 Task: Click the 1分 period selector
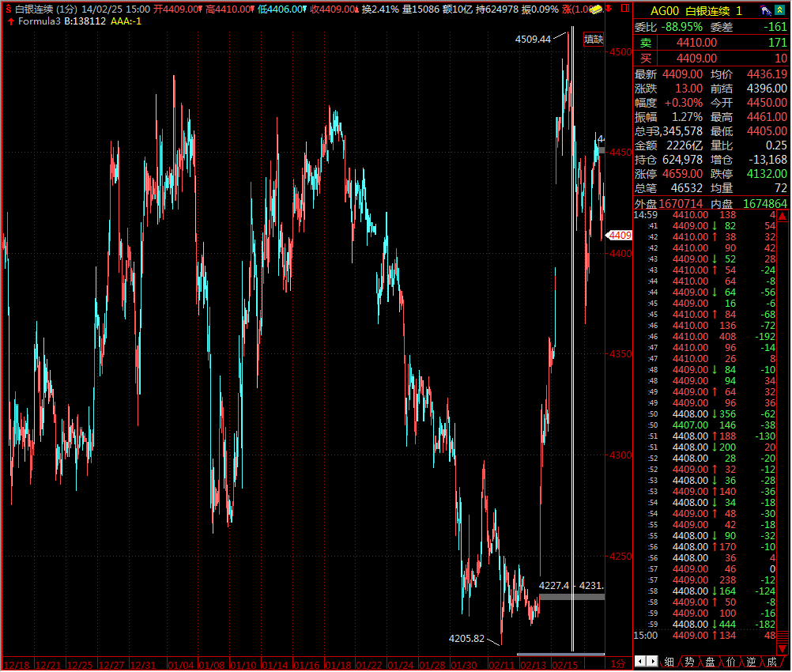click(x=618, y=664)
